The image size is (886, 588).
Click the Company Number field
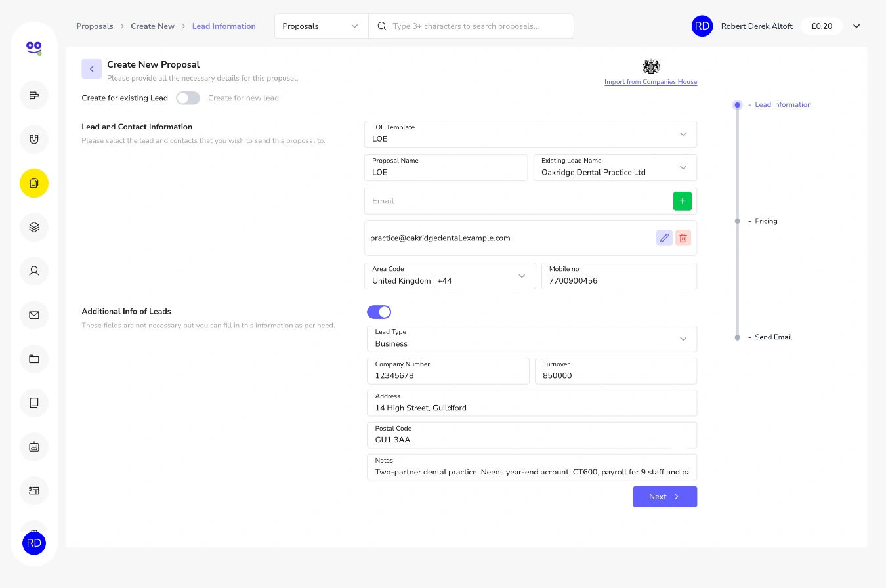(x=448, y=371)
